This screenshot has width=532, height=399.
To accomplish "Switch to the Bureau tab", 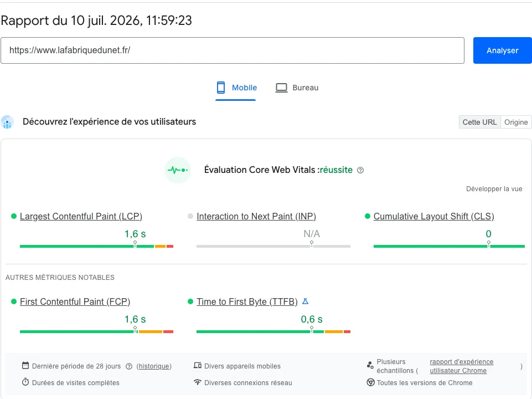I will 297,88.
